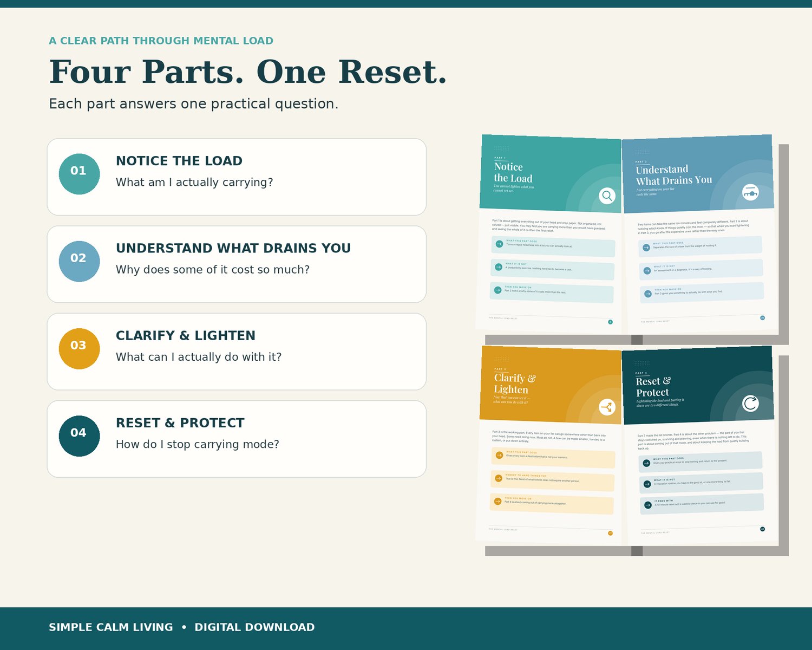The image size is (812, 650).
Task: Click the teal 01 number circle
Action: (79, 174)
